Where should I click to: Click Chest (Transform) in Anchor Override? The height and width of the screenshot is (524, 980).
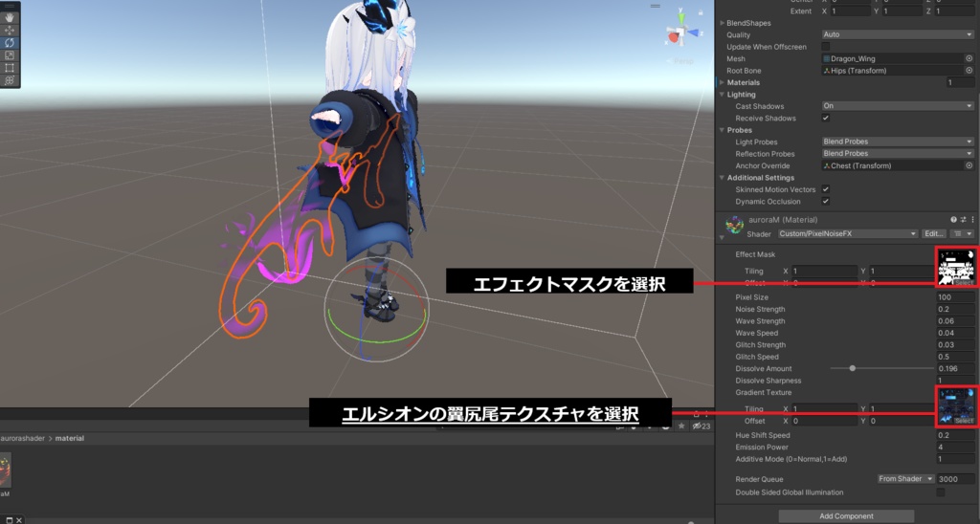[x=860, y=165]
